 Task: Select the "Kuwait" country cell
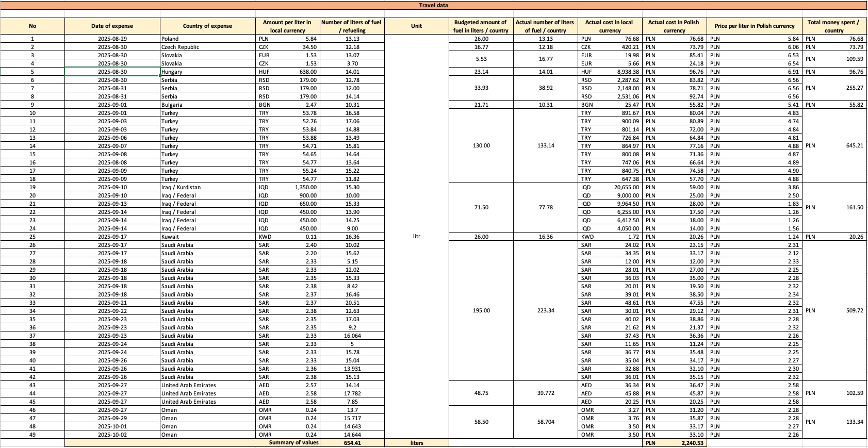(x=170, y=237)
